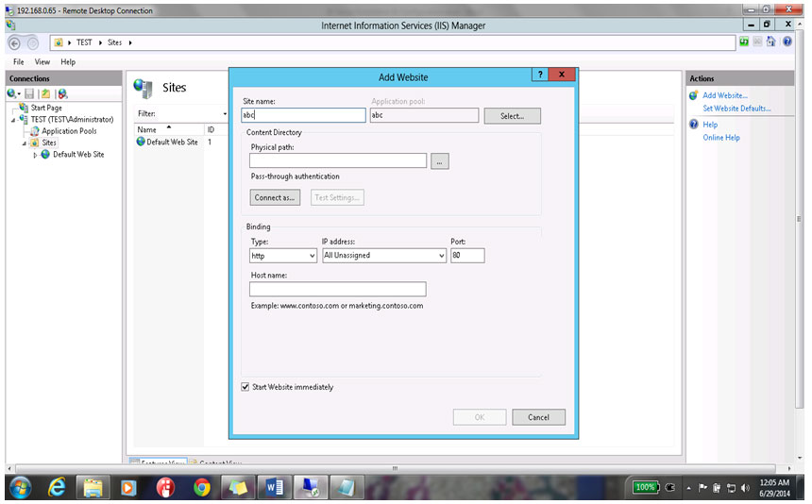The height and width of the screenshot is (504, 812).
Task: Close the Add Website dialog with the red X
Action: [562, 75]
